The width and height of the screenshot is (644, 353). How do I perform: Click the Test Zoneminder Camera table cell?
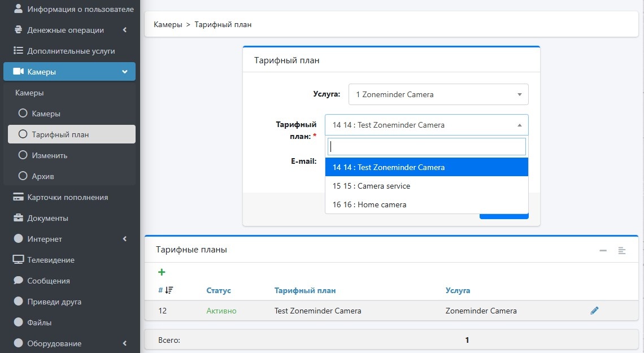(318, 311)
